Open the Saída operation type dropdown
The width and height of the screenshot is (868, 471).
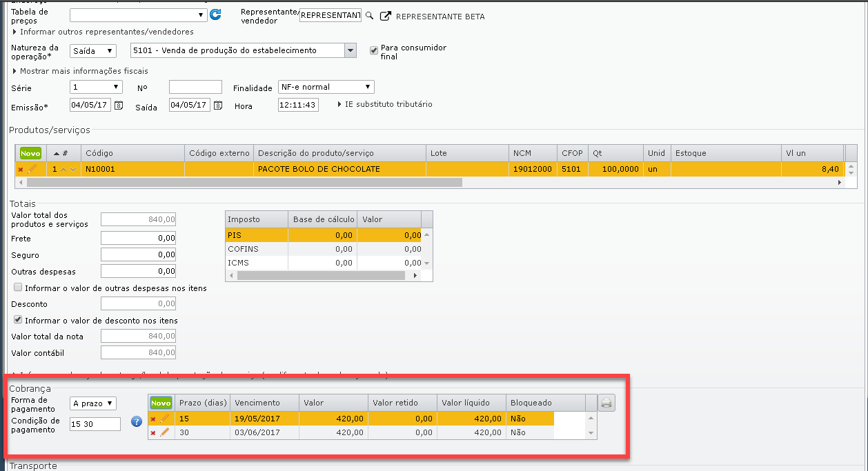coord(93,50)
